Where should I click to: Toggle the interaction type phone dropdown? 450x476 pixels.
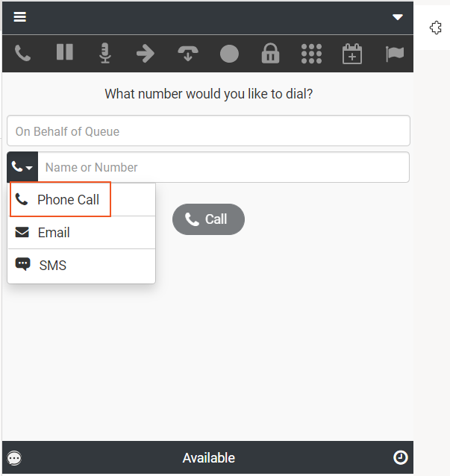[22, 167]
